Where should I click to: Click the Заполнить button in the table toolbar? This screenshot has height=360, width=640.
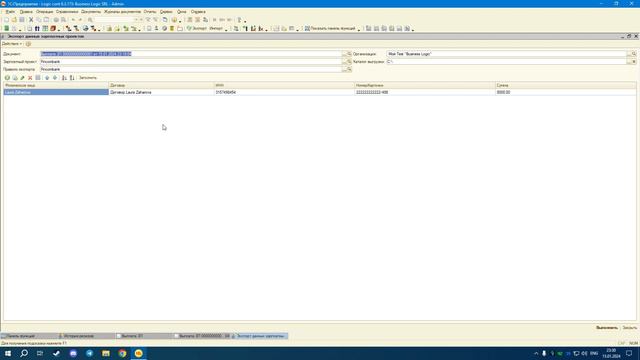pos(88,78)
